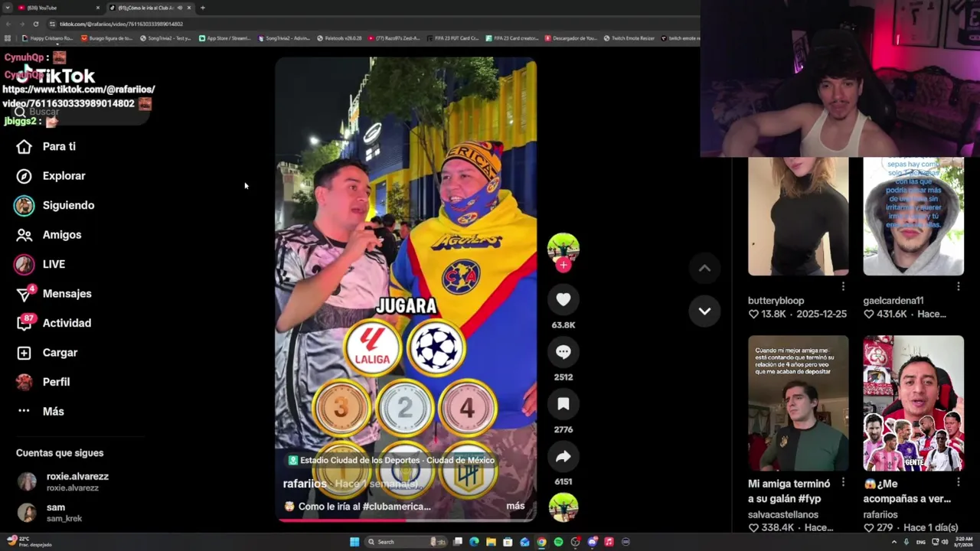Viewport: 980px width, 551px height.
Task: Open options for Mi amiga terminó video
Action: [843, 482]
